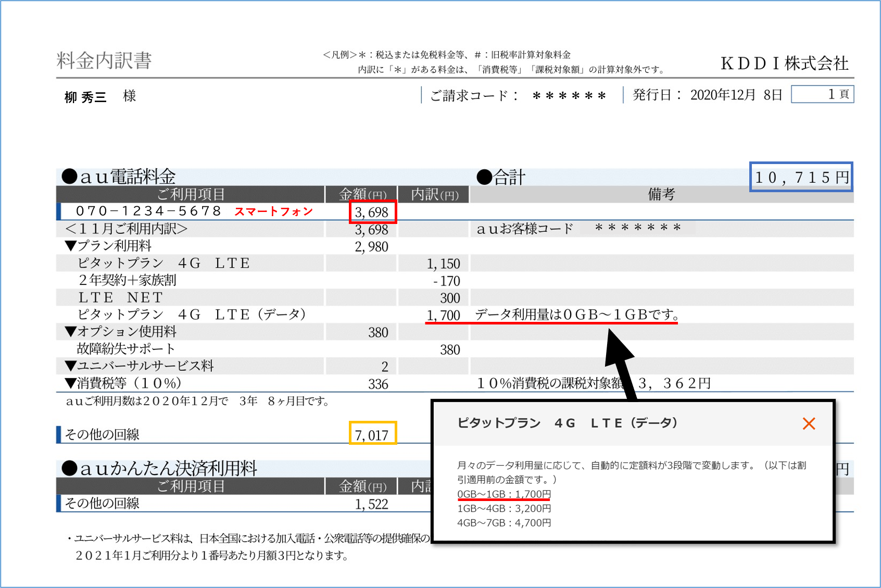881x588 pixels.
Task: Click the customer name 柳 秀三 様
Action: pyautogui.click(x=100, y=96)
